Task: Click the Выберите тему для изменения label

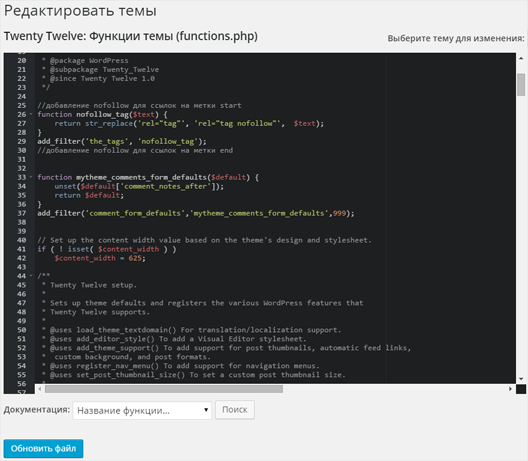Action: tap(456, 38)
